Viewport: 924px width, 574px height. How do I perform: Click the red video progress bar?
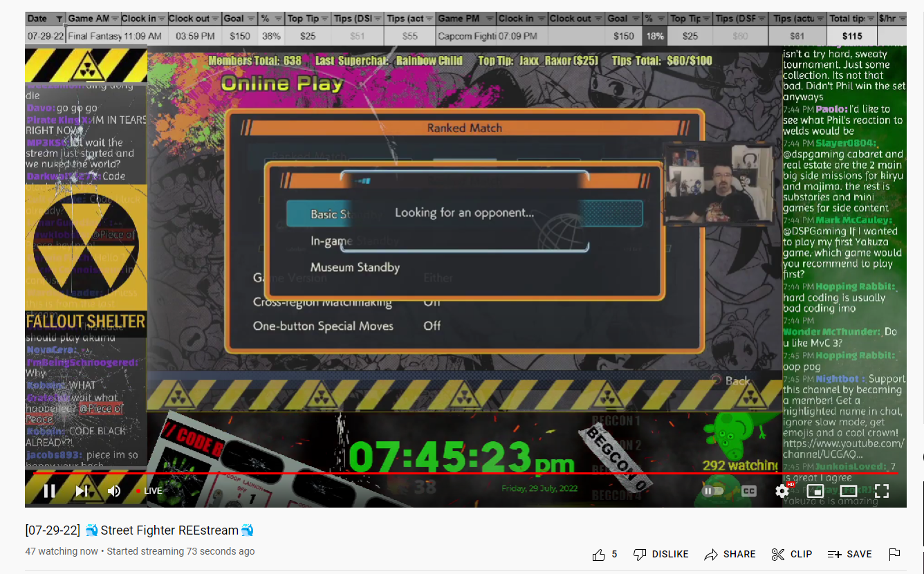pos(465,474)
